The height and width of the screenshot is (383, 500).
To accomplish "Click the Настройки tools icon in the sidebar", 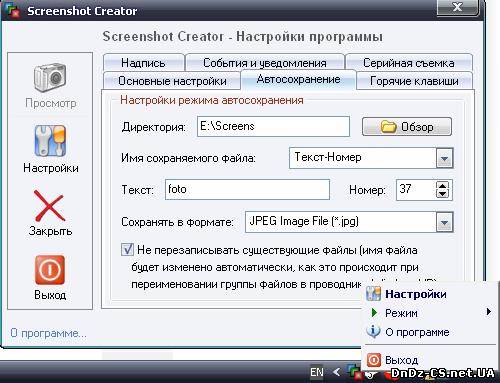I will coord(50,141).
